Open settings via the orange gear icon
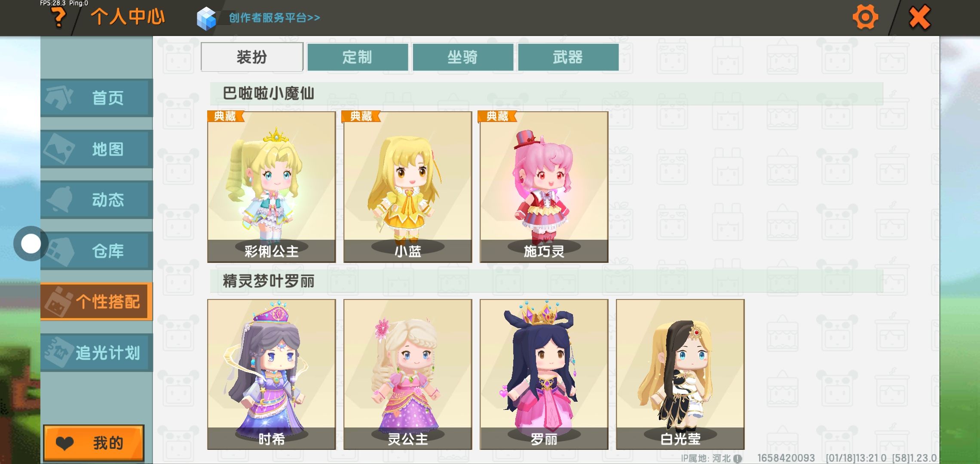980x464 pixels. pos(865,17)
